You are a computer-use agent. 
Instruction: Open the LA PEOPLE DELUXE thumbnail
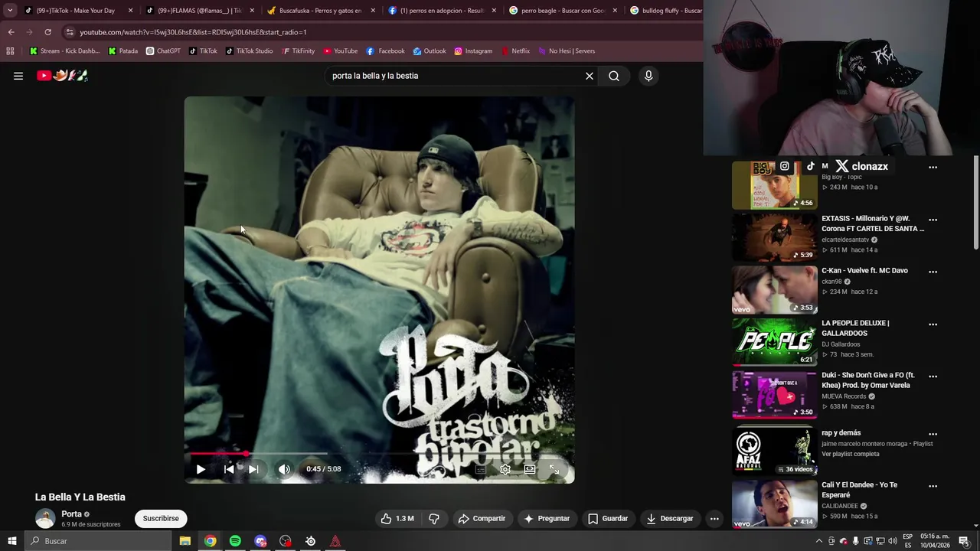tap(775, 342)
